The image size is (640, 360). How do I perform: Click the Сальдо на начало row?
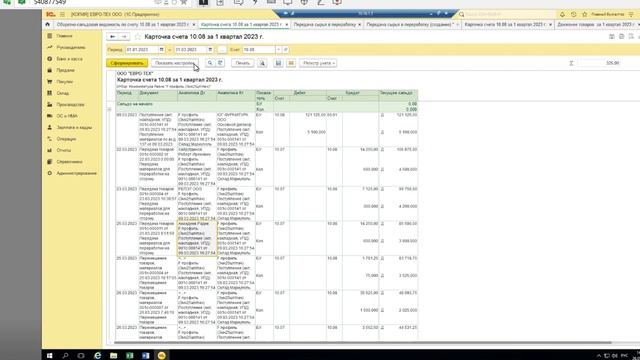267,107
